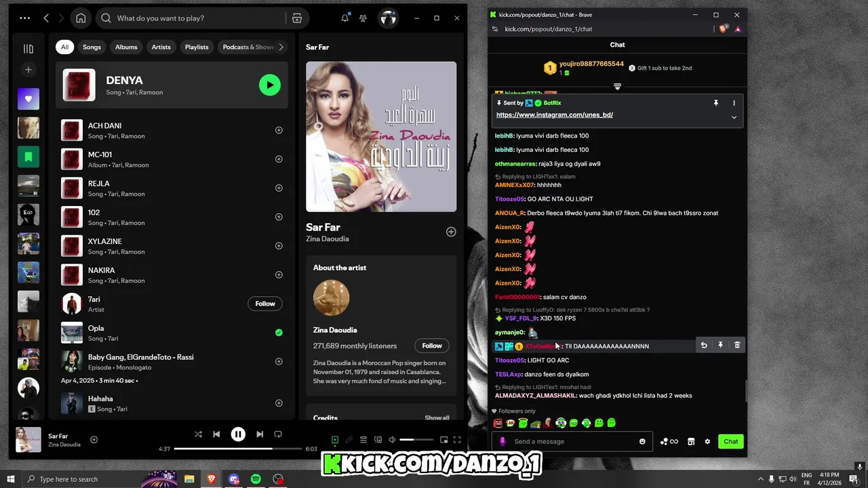Create playlist with plus in sidebar
Screen dimensions: 868x488
[x=28, y=70]
